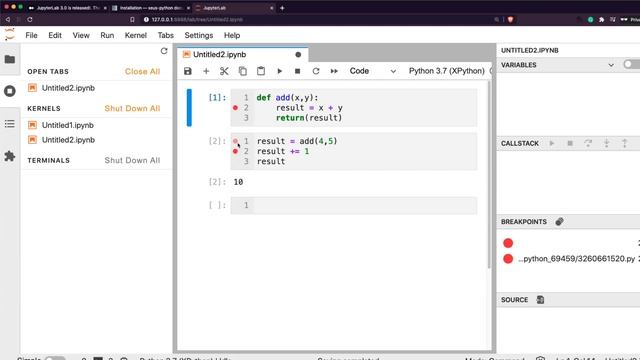Toggle Simple mode switch in status bar
The width and height of the screenshot is (640, 360).
pyautogui.click(x=55, y=358)
